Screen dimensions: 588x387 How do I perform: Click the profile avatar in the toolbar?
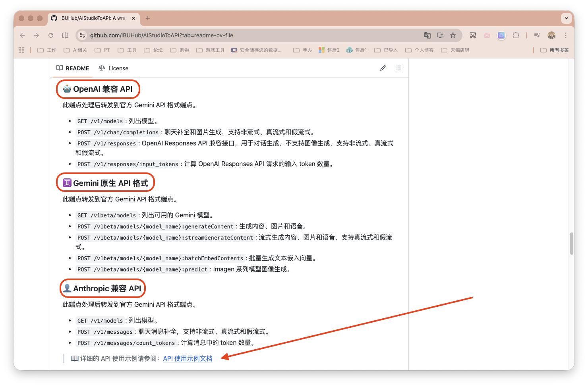coord(551,35)
